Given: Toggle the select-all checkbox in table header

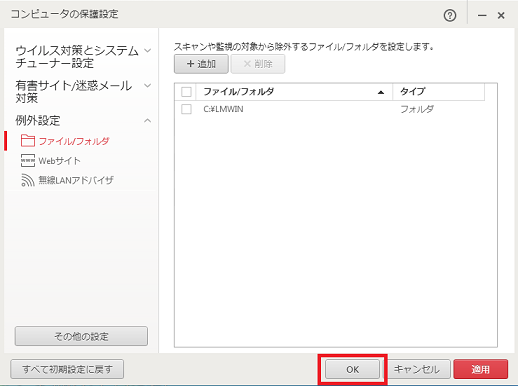Looking at the screenshot, I should pos(186,92).
